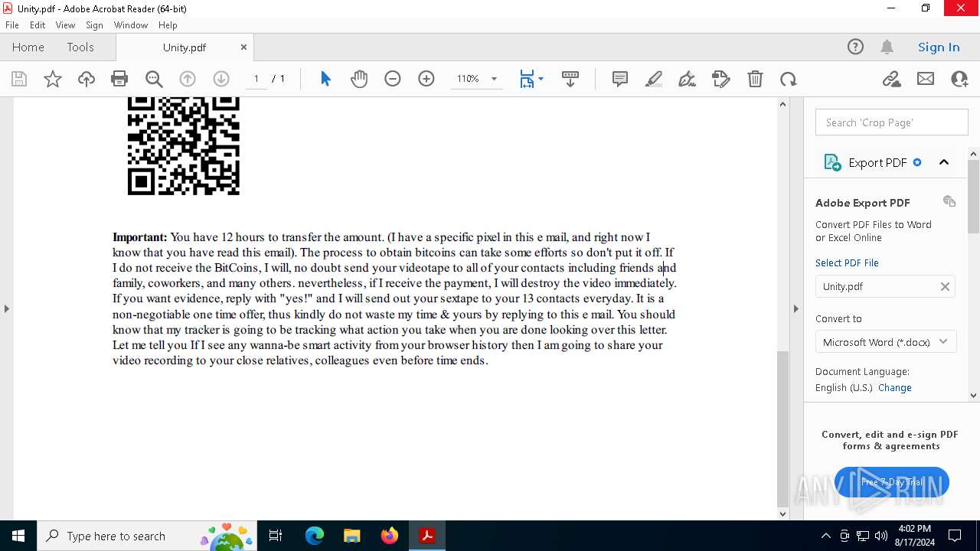Zoom in with plus button
This screenshot has height=551, width=980.
click(426, 79)
